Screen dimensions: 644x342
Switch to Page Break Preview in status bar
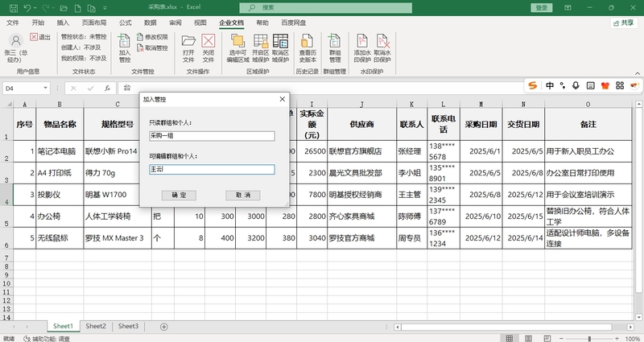coord(547,338)
